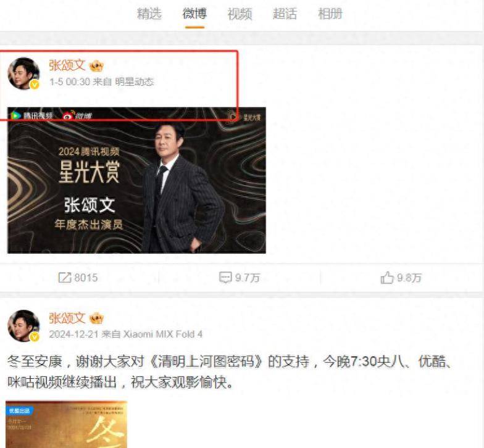Click the 明星动态 source link

point(135,81)
